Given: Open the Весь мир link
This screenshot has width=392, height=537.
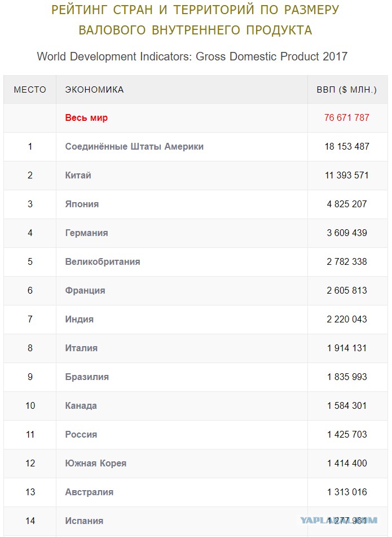Looking at the screenshot, I should (x=86, y=118).
